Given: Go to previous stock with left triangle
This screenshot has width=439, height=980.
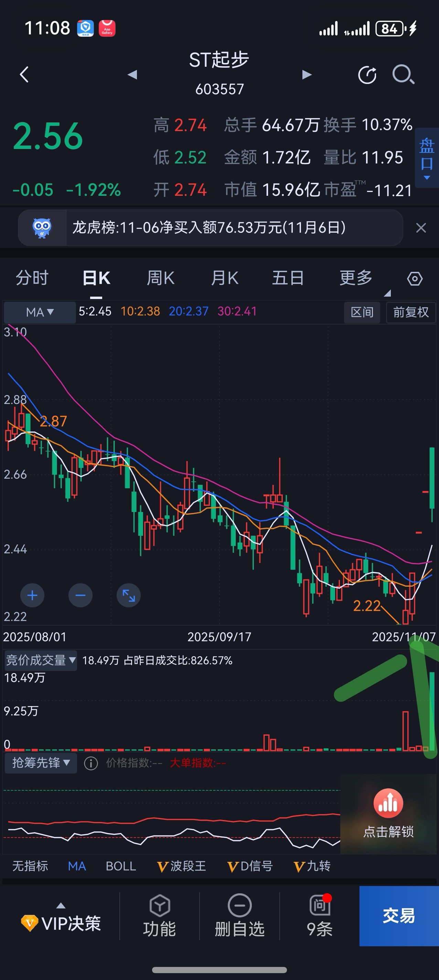Looking at the screenshot, I should pyautogui.click(x=132, y=75).
